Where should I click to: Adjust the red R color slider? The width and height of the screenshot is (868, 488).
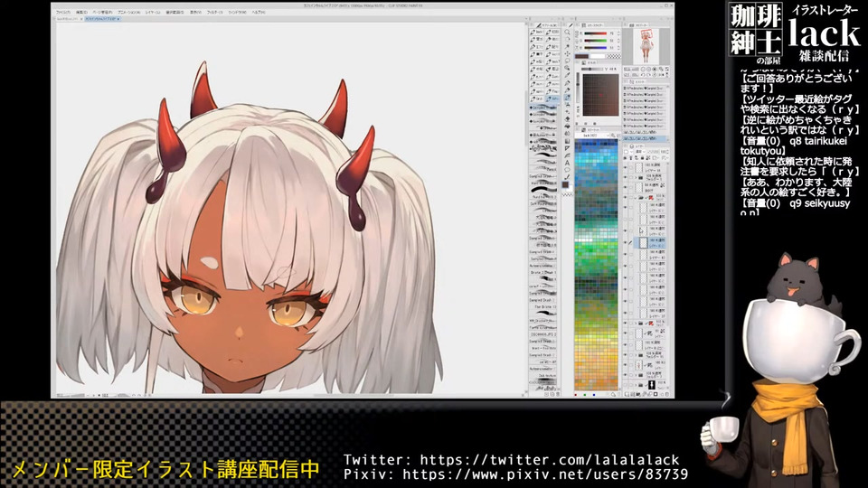tap(595, 33)
